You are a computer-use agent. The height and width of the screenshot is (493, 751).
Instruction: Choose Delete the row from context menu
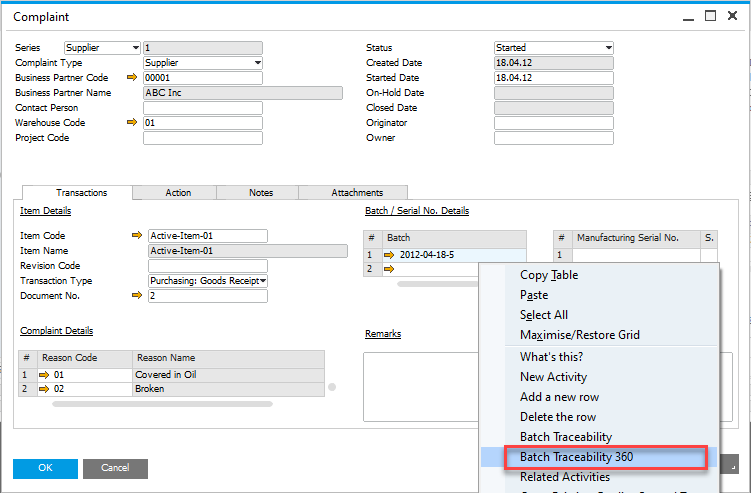[558, 417]
